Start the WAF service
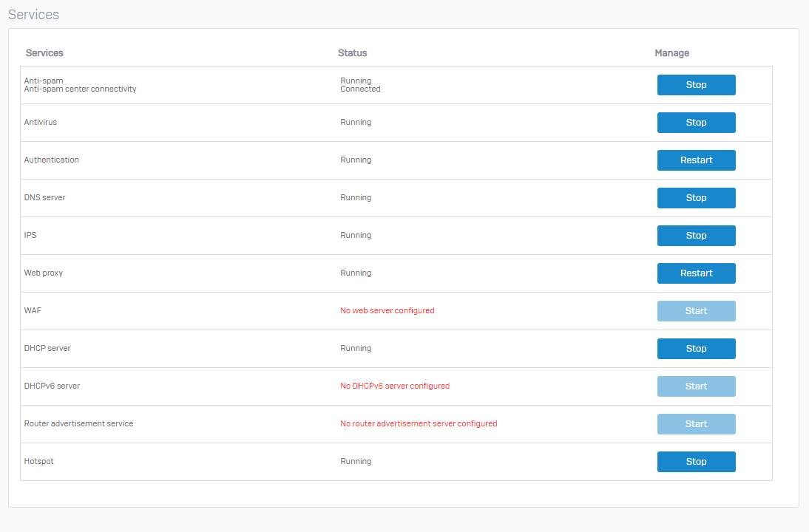Screen dimensions: 809x532 (696, 311)
